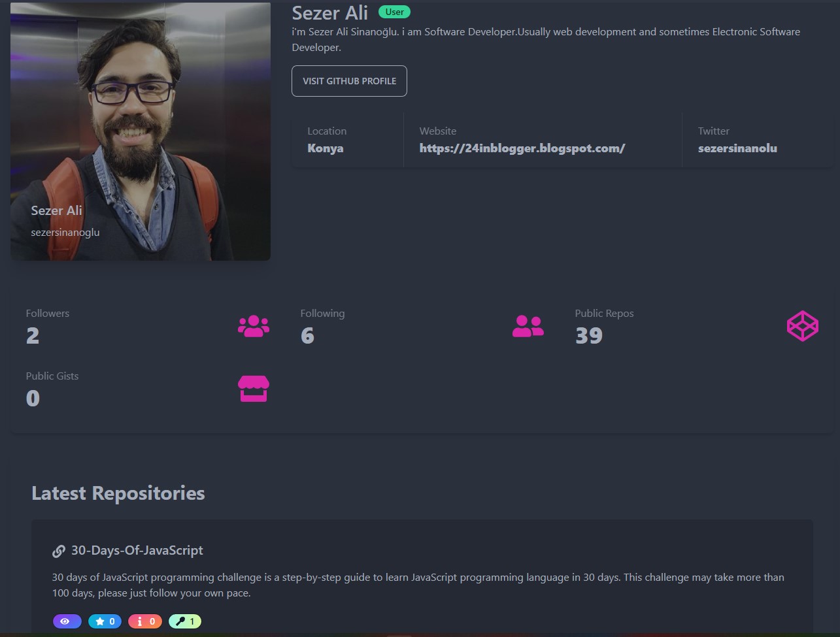Image resolution: width=840 pixels, height=637 pixels.
Task: Click the Public Repos count 39
Action: [x=589, y=336]
